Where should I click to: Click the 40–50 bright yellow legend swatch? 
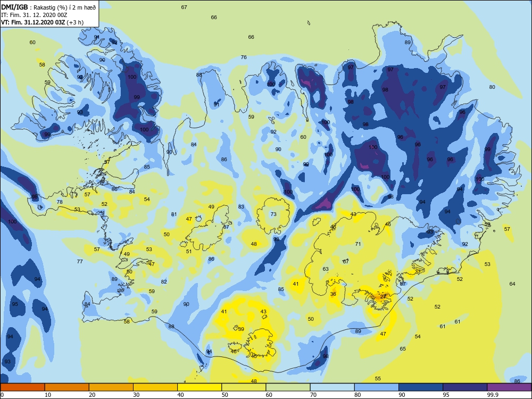tap(199, 387)
